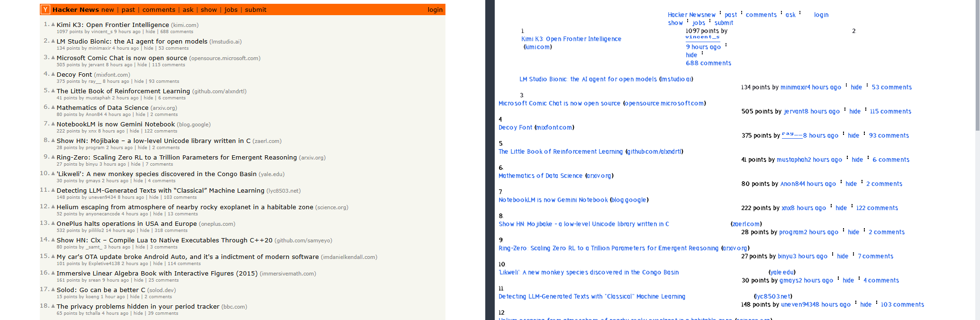Upvote Detecting LLM-Generated Texts story
Viewport: 980px width, 320px height.
(53, 190)
